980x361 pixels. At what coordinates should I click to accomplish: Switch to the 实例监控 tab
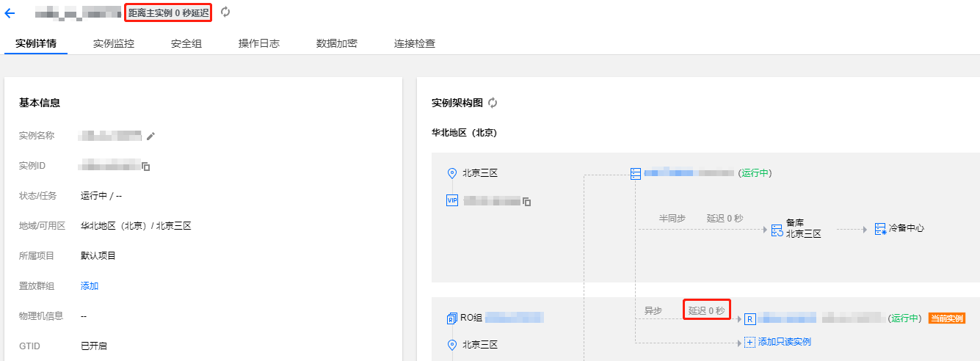click(114, 44)
